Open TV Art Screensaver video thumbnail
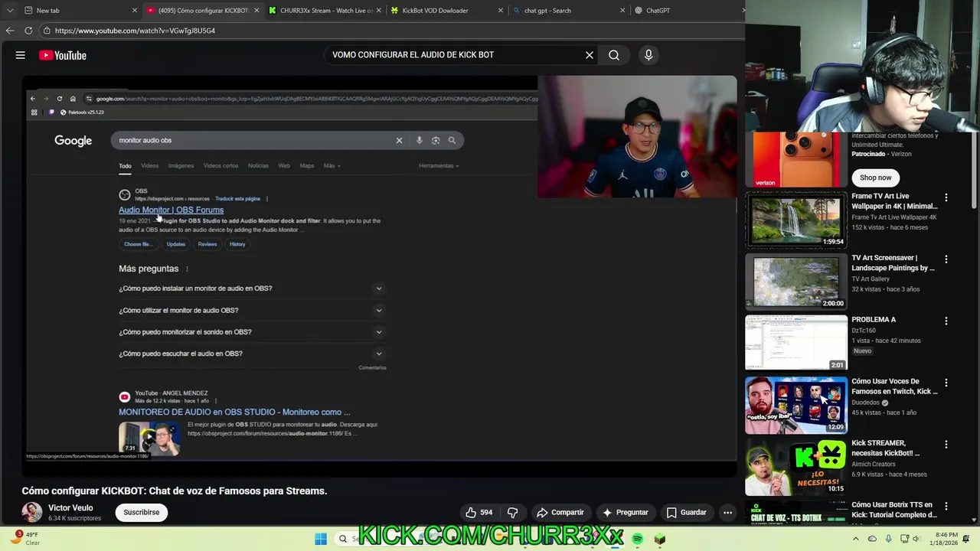 (x=796, y=282)
